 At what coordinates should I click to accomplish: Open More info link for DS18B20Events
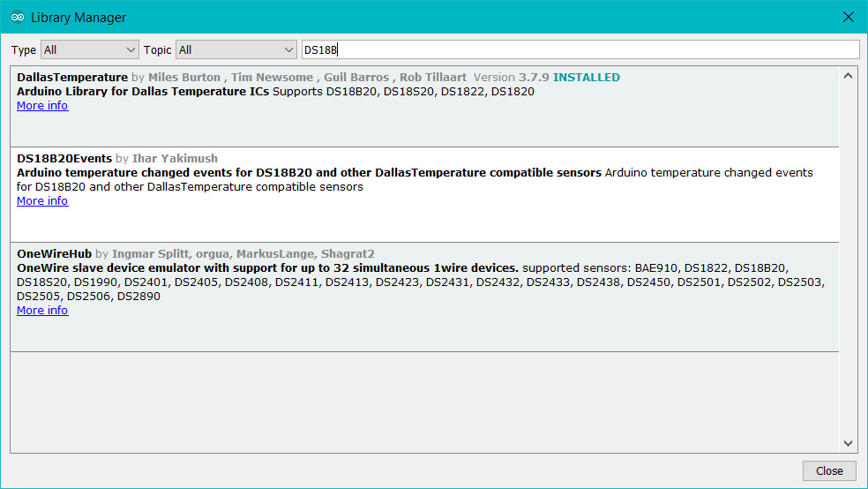pyautogui.click(x=42, y=201)
